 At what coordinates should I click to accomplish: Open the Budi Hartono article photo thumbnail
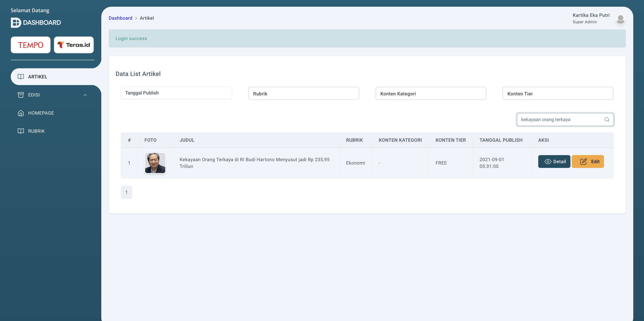point(155,163)
